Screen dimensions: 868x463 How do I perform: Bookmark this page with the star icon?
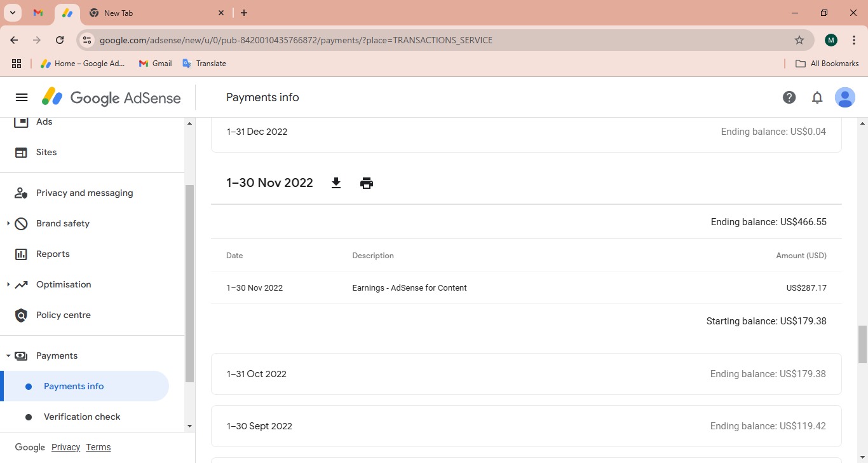click(799, 40)
